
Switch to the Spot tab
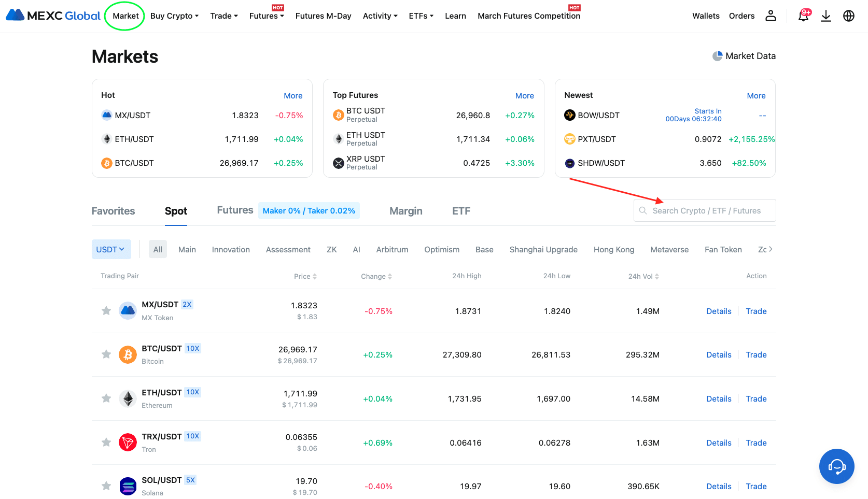[176, 211]
